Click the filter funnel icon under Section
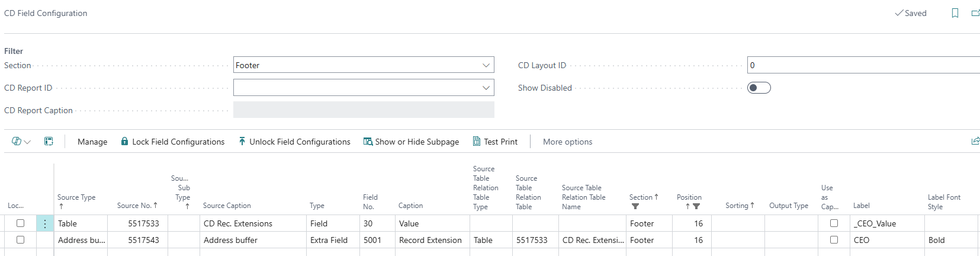 (x=635, y=207)
